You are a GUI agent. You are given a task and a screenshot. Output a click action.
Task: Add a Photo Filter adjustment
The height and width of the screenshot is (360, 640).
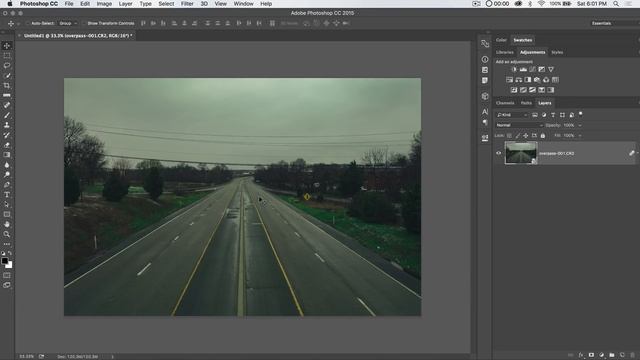pos(537,80)
